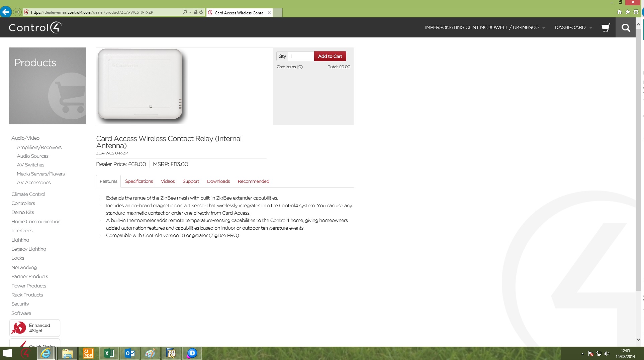
Task: Open the PDF application in taskbar
Action: (88, 353)
